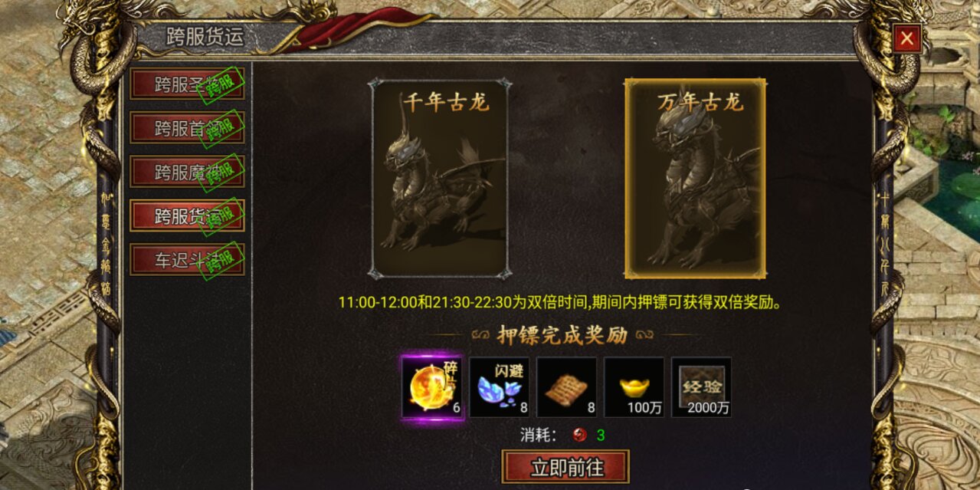980x490 pixels.
Task: Open the 跨服魔神 side tab
Action: tap(187, 172)
